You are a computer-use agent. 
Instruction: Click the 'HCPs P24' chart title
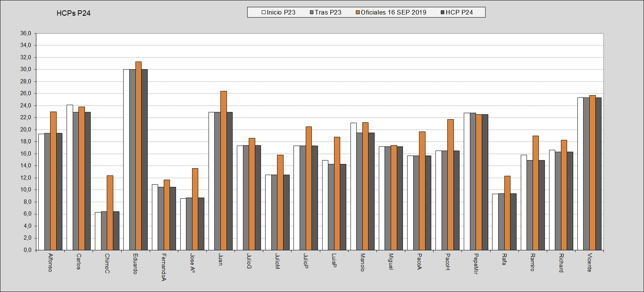[73, 13]
